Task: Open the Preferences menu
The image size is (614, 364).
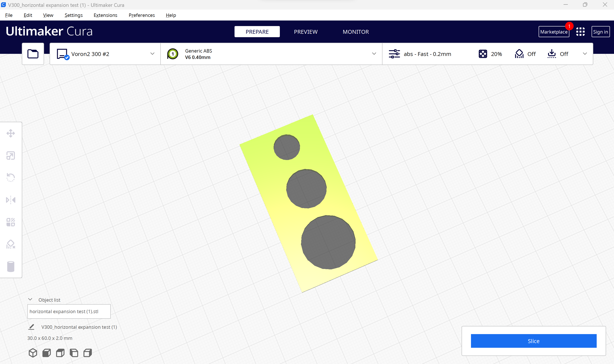Action: click(142, 15)
